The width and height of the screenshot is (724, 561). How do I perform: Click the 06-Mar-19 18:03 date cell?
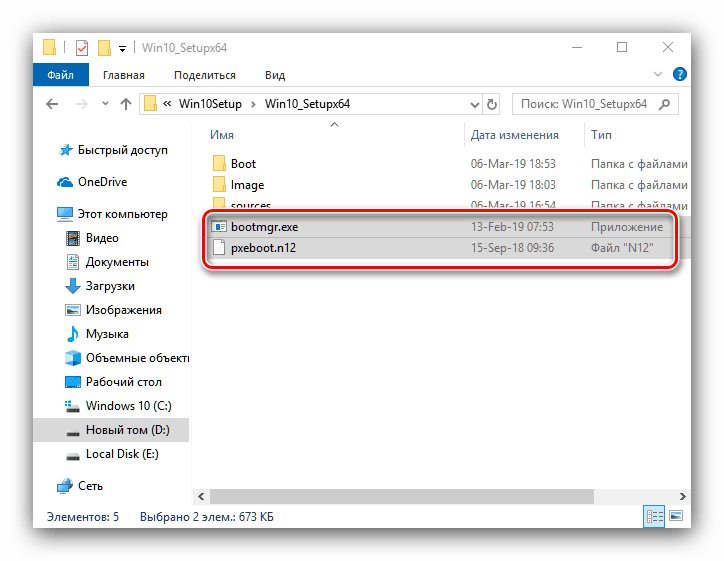click(x=513, y=185)
